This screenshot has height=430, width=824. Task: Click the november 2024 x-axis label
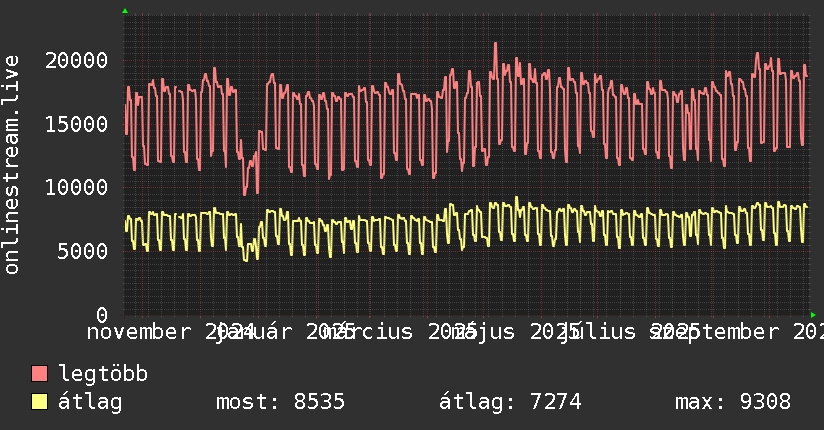171,332
